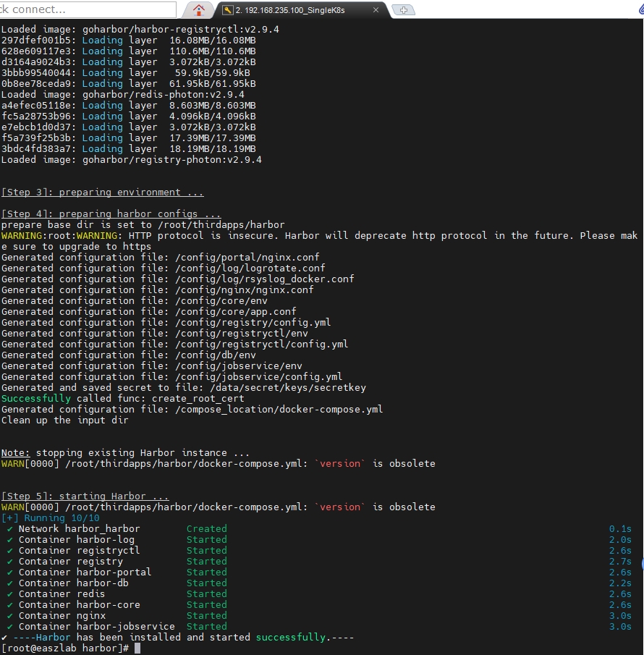The height and width of the screenshot is (655, 644).
Task: Click the underlined Step 4 preparing harbor configs heading
Action: pyautogui.click(x=111, y=214)
